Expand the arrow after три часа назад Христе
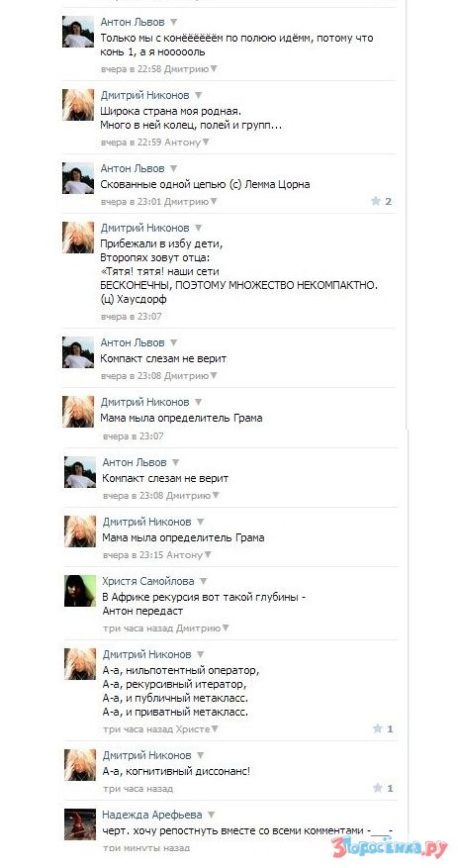 click(215, 729)
